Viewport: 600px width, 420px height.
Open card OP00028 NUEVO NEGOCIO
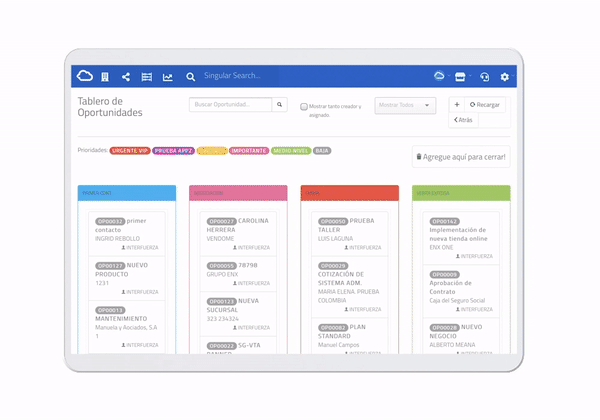(461, 336)
